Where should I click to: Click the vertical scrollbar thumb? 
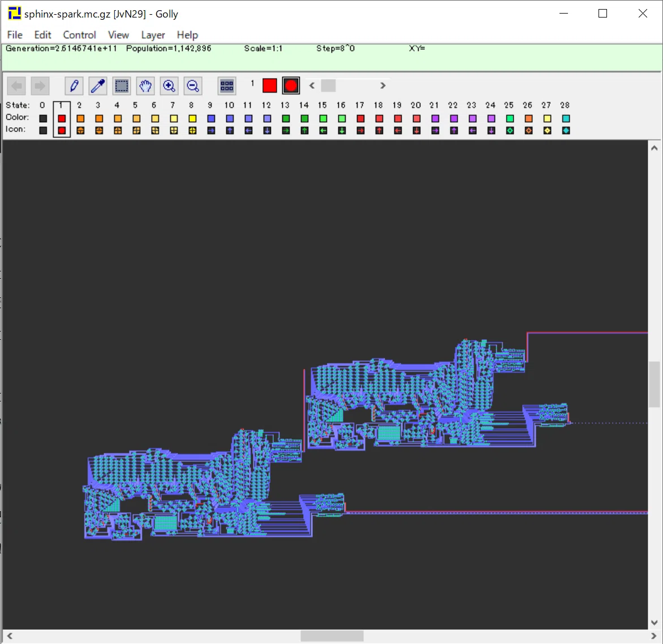coord(655,384)
